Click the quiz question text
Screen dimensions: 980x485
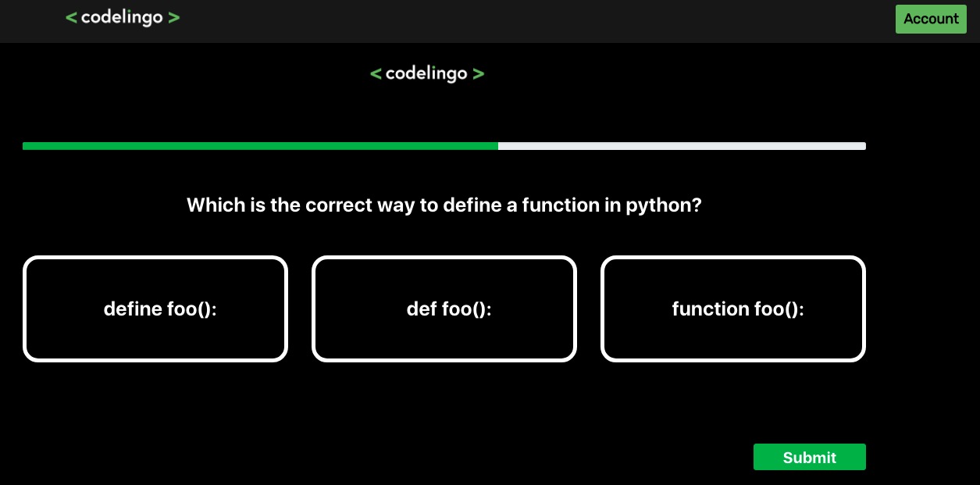click(x=444, y=205)
